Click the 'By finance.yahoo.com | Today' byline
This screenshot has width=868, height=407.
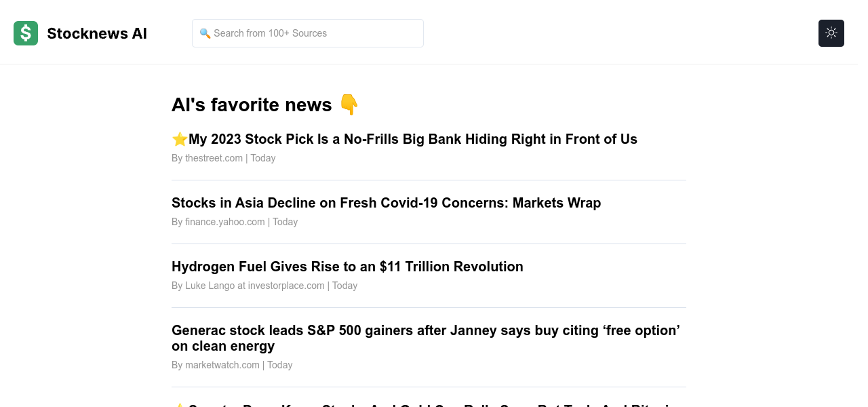tap(234, 222)
